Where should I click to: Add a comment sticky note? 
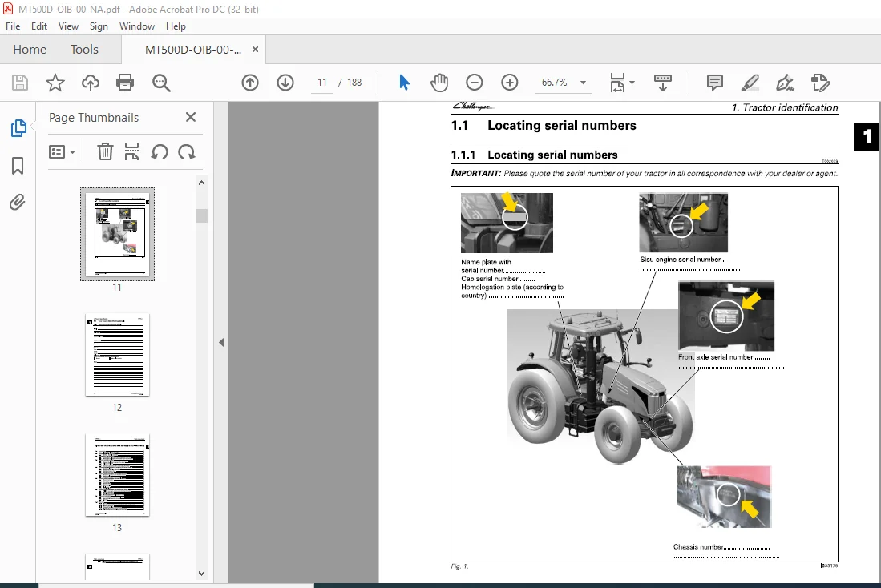(x=715, y=83)
